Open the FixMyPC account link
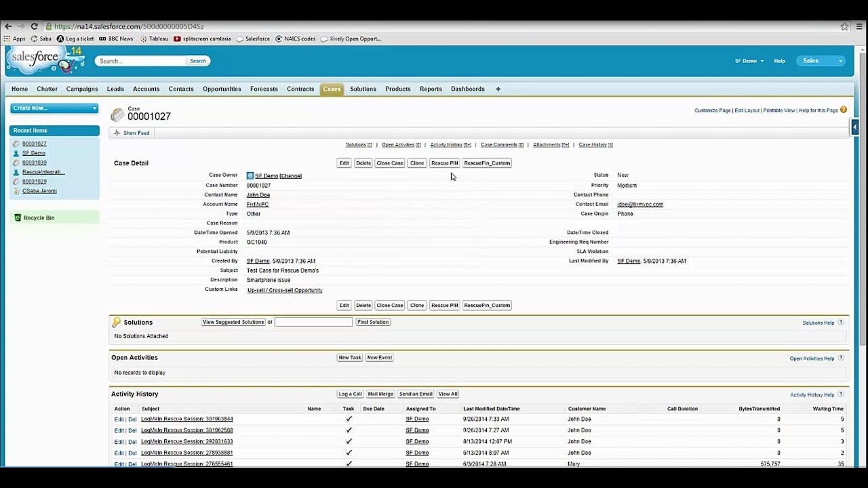The image size is (868, 488). 257,204
